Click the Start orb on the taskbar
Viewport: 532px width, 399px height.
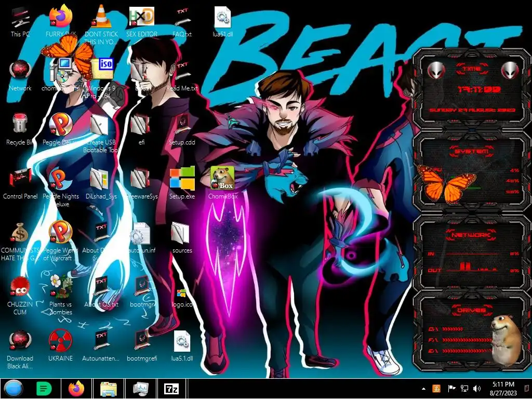[x=13, y=389]
